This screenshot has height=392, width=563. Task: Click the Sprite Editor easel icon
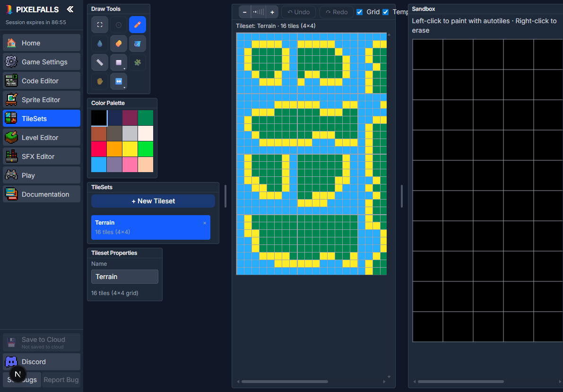click(x=11, y=99)
